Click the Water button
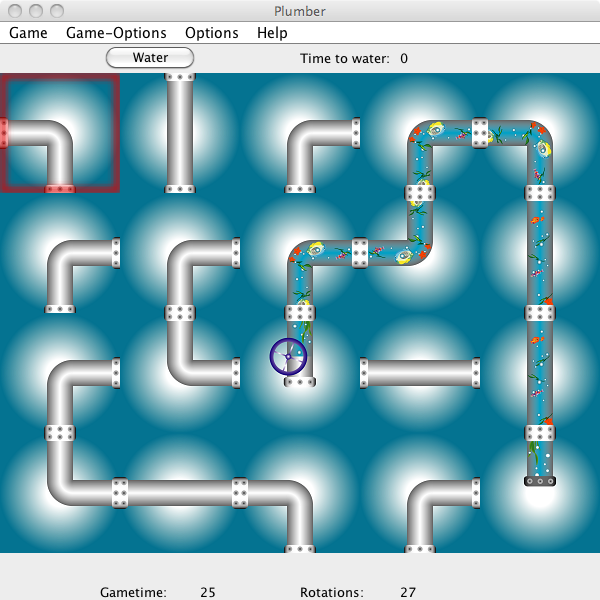The image size is (600, 600). pos(150,58)
